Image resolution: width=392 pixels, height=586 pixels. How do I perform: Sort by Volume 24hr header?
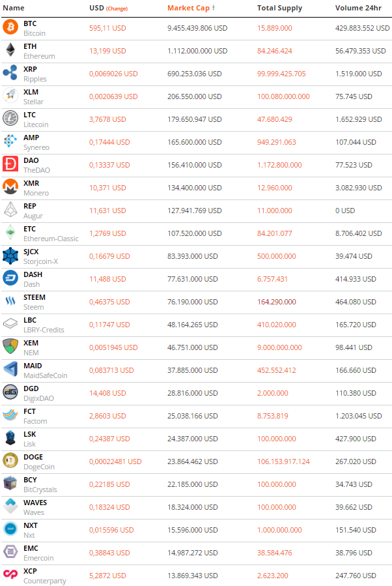(x=358, y=8)
